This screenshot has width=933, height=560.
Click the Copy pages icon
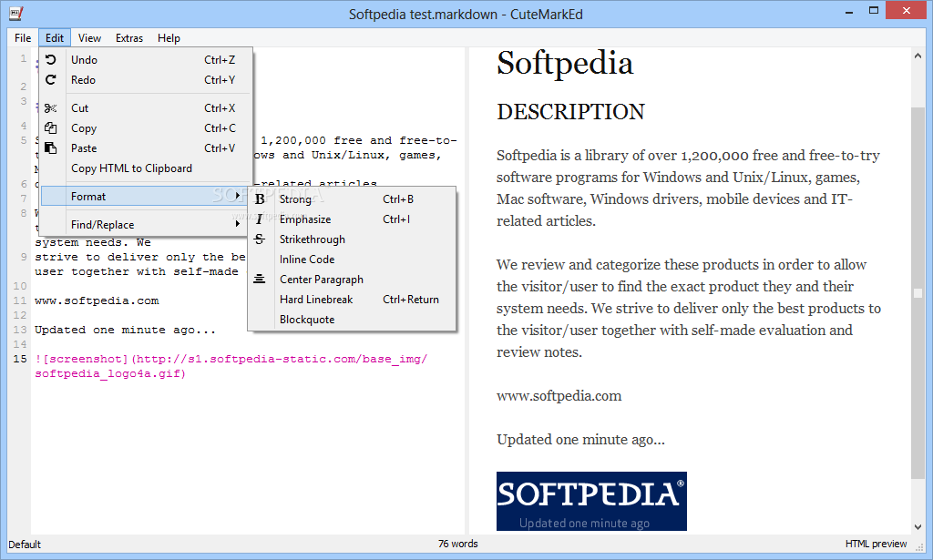coord(51,127)
